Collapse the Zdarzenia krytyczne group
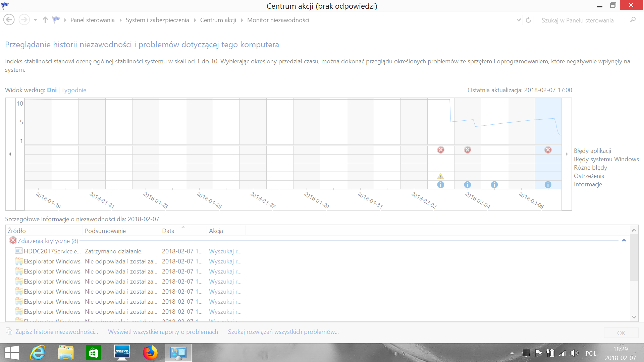This screenshot has height=362, width=644. 624,240
